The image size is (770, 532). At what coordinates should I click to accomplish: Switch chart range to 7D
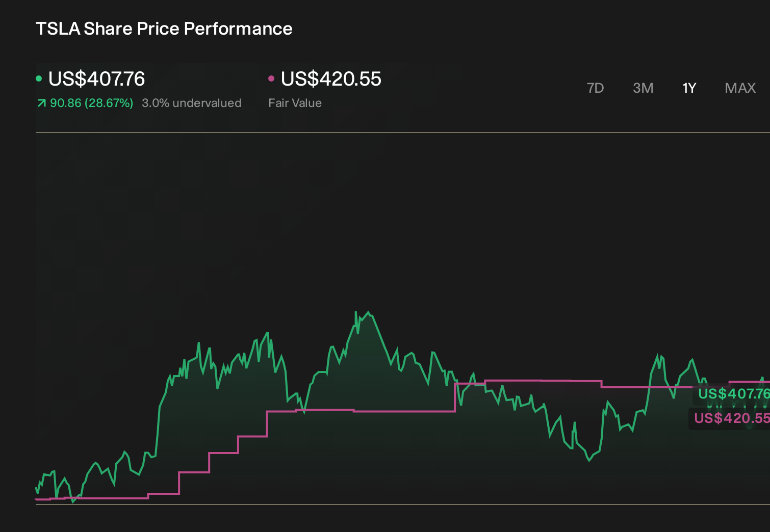pyautogui.click(x=595, y=88)
